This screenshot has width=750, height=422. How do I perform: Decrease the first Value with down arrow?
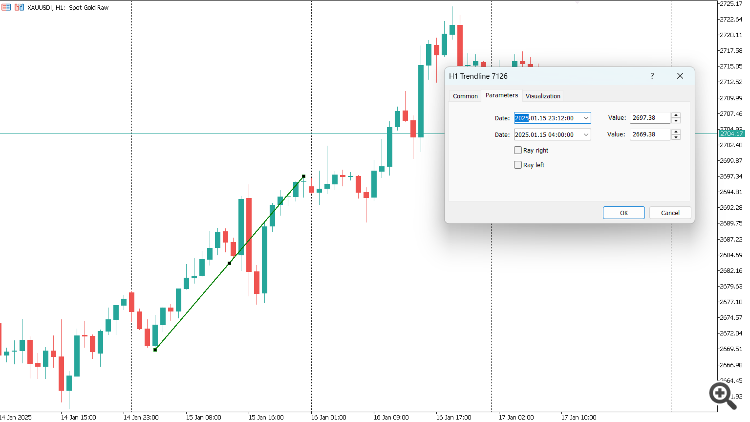(x=676, y=120)
